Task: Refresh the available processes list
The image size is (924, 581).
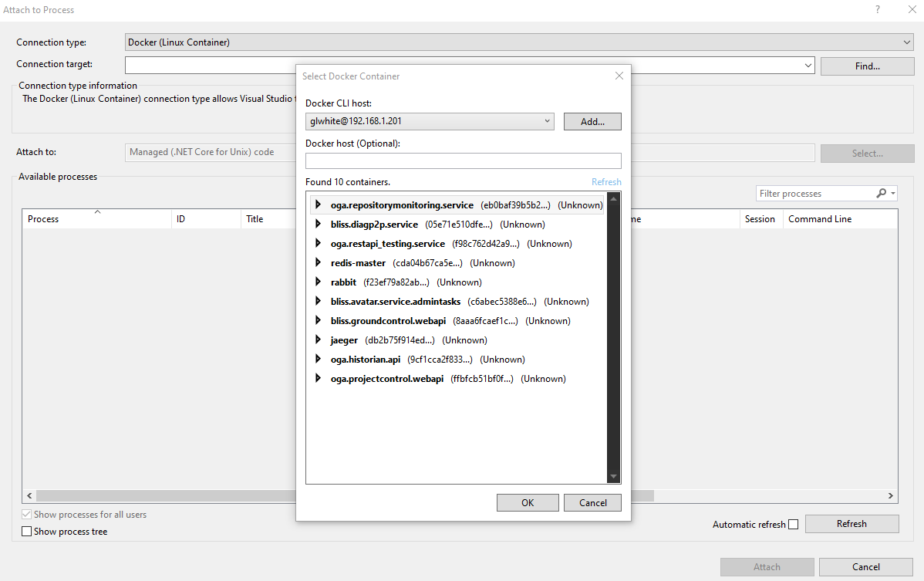Action: coord(851,524)
